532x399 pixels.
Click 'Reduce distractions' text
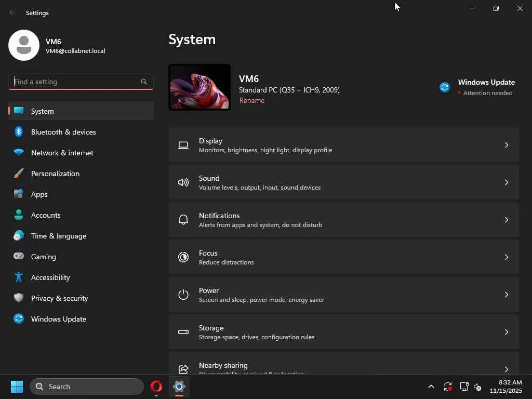tap(227, 262)
